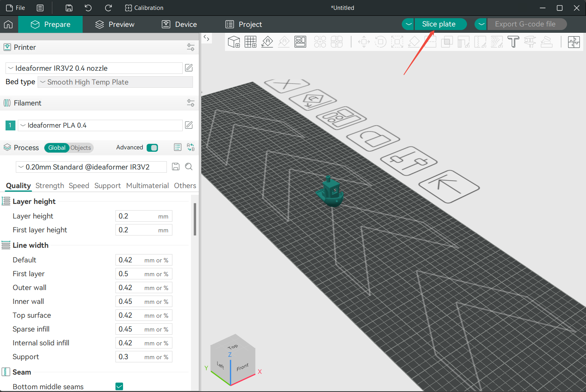Click the Undo arrow icon
Screen dimensions: 586x392
(88, 8)
